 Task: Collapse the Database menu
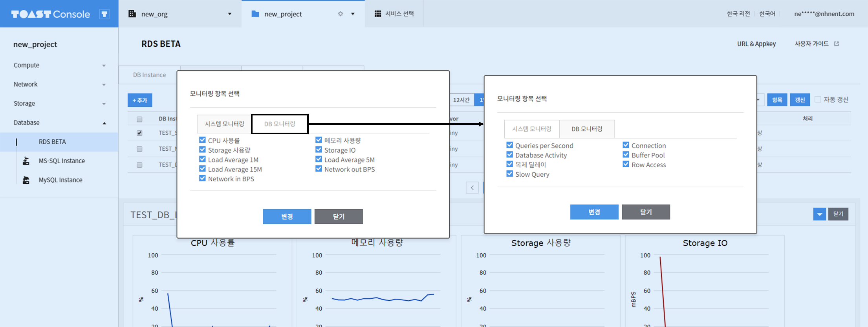104,123
